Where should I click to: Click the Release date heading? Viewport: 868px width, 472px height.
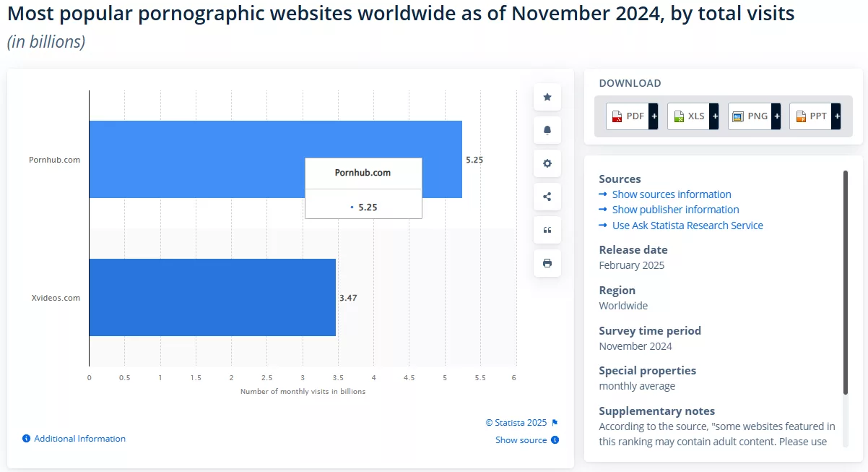click(x=633, y=250)
